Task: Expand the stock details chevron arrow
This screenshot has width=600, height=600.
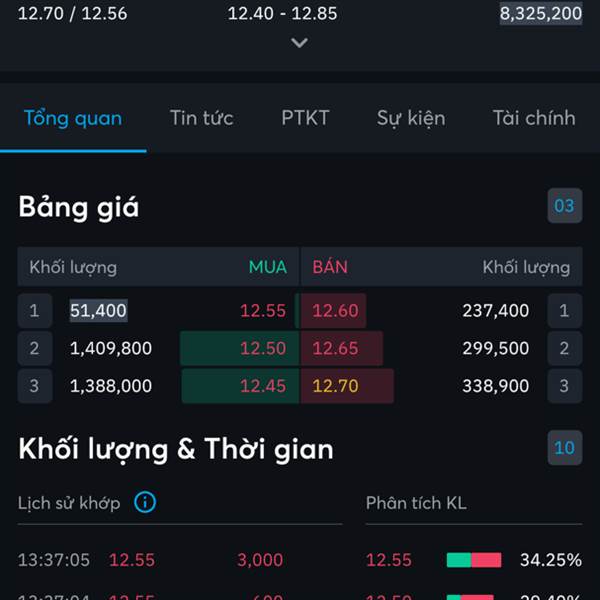Action: tap(299, 42)
